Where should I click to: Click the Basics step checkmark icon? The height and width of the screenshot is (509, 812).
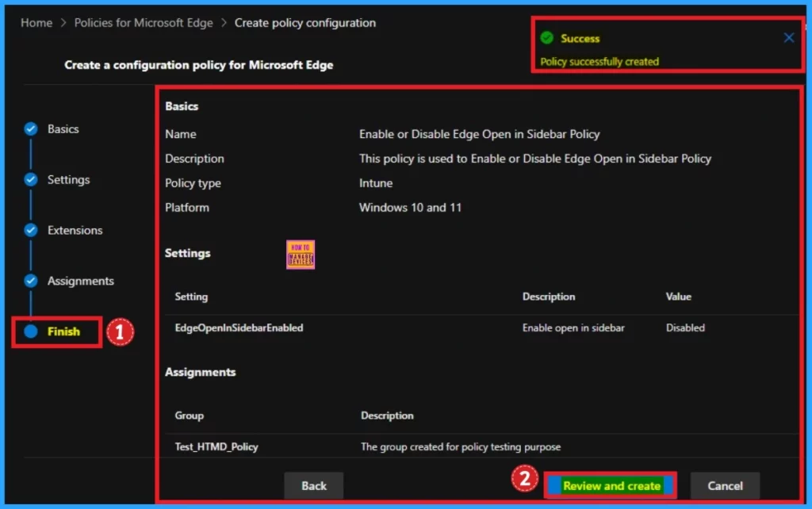pyautogui.click(x=31, y=129)
